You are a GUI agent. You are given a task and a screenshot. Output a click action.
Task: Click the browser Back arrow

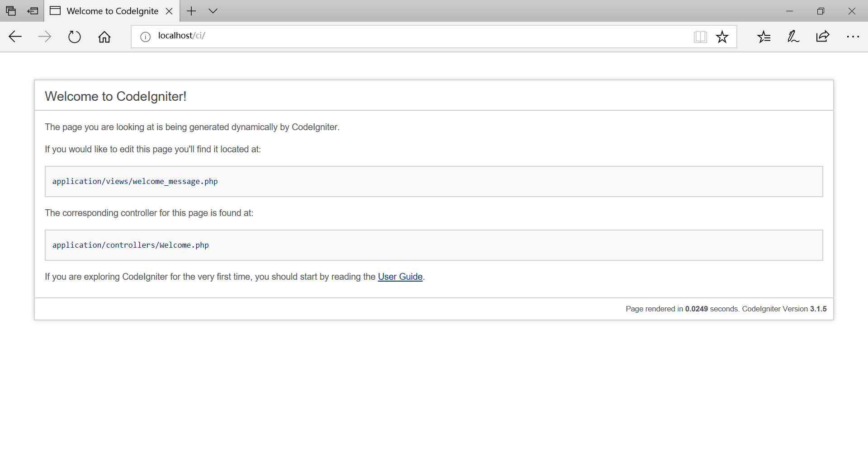[x=15, y=37]
